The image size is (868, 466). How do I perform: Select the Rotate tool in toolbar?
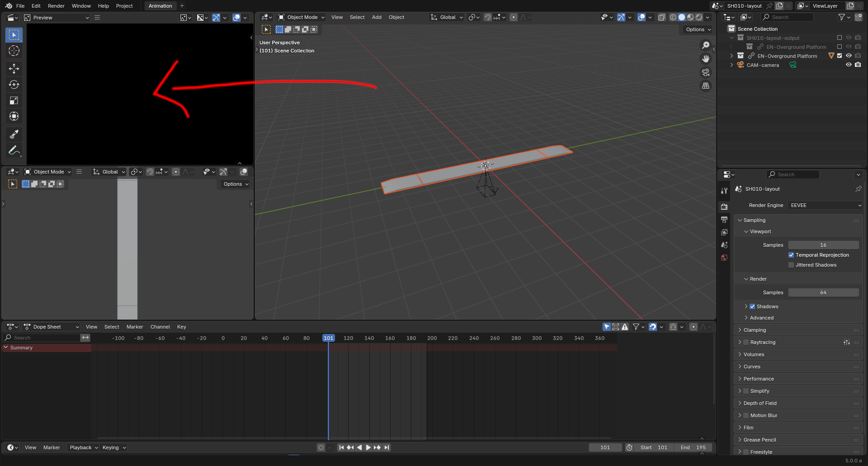pos(14,85)
